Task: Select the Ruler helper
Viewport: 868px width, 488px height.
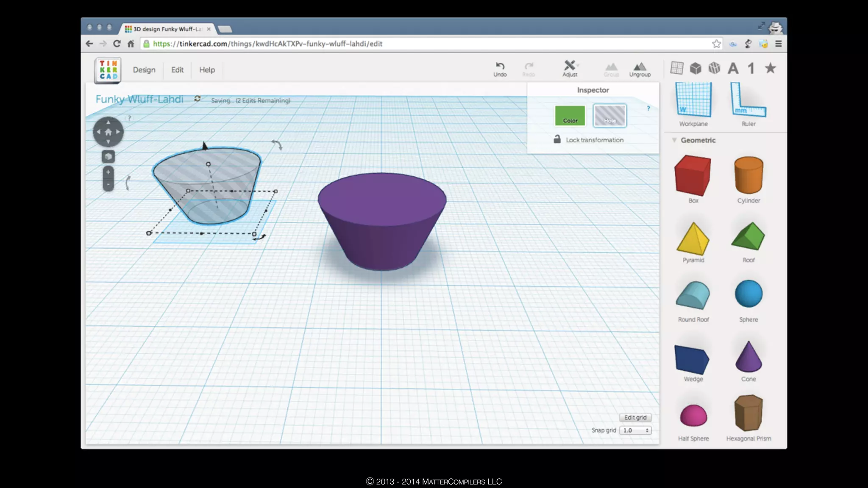Action: (748, 104)
